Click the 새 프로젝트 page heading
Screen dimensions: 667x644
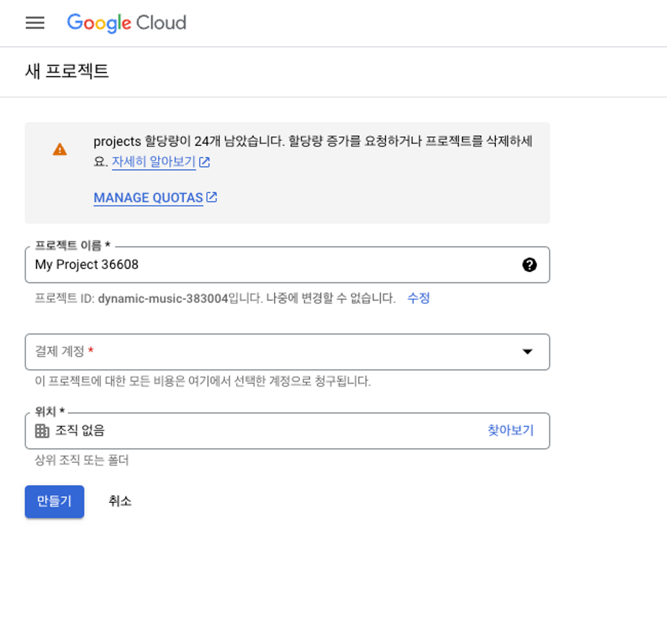click(x=67, y=71)
